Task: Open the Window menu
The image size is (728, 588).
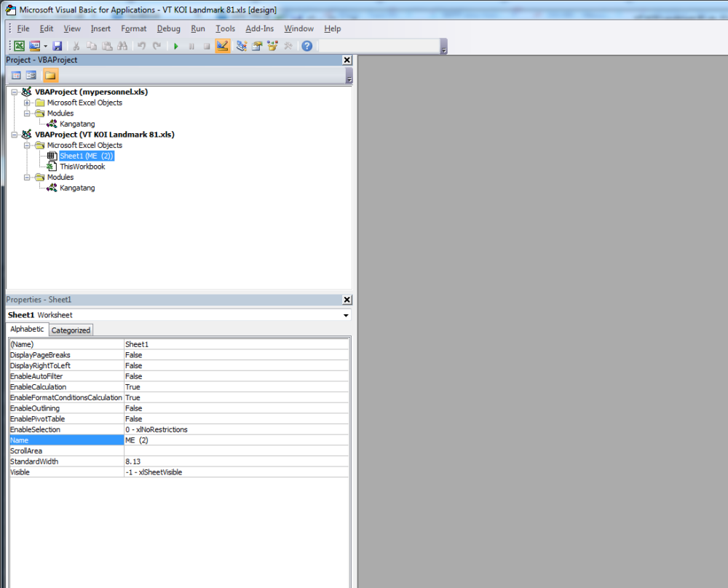Action: (x=299, y=29)
